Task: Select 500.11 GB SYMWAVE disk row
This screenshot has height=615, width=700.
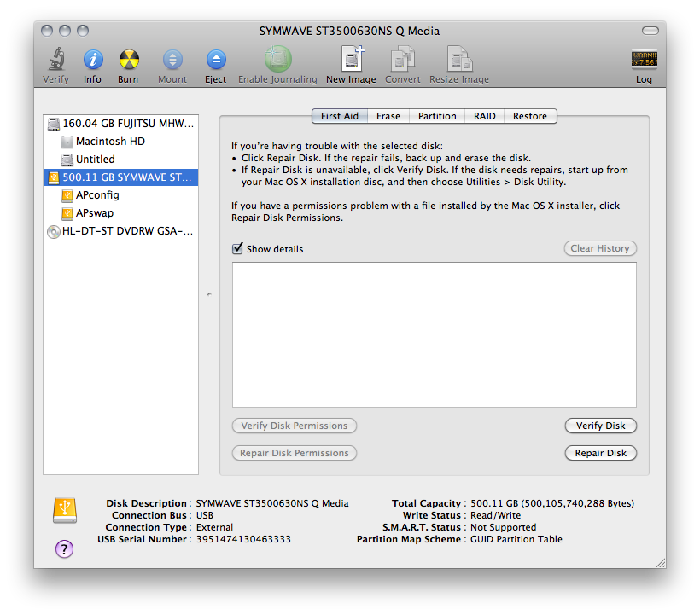Action: click(x=120, y=177)
